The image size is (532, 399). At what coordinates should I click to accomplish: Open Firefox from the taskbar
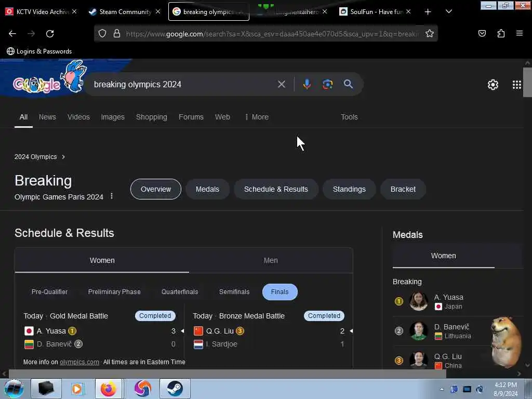click(108, 389)
